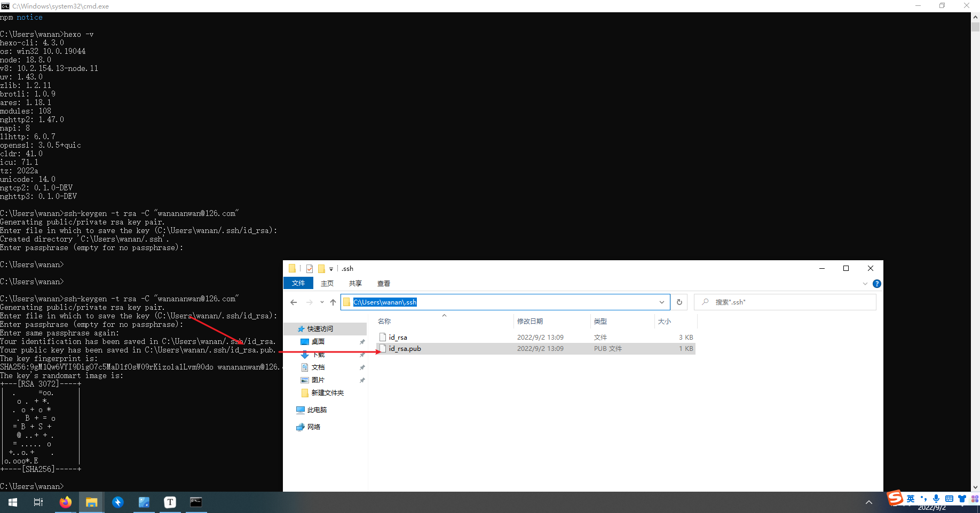This screenshot has width=980, height=513.
Task: Click the Sogou microphone voice input icon
Action: pyautogui.click(x=936, y=499)
